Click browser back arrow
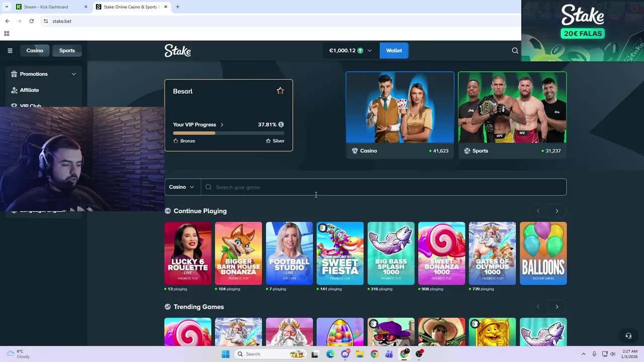Screen dimensions: 644x362 [x=7, y=21]
